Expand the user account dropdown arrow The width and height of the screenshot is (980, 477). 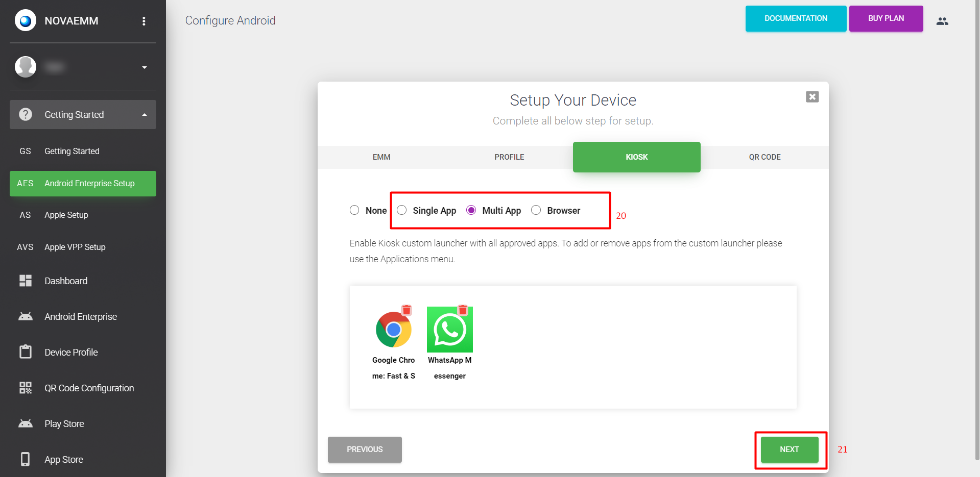[145, 67]
